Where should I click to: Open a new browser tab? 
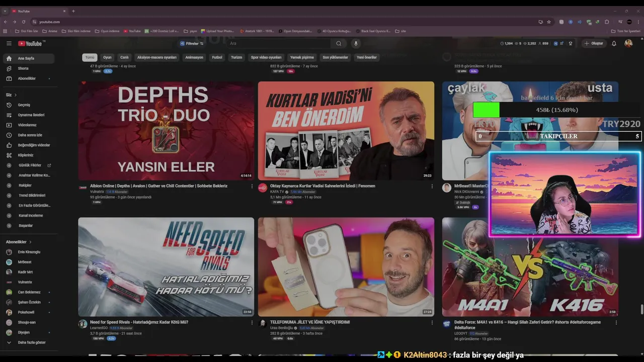click(x=73, y=11)
